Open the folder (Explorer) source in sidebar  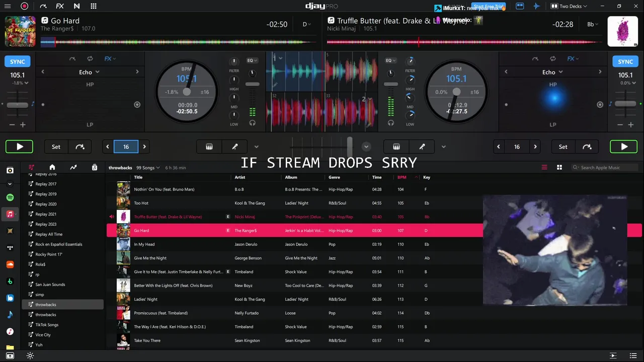pos(10,347)
